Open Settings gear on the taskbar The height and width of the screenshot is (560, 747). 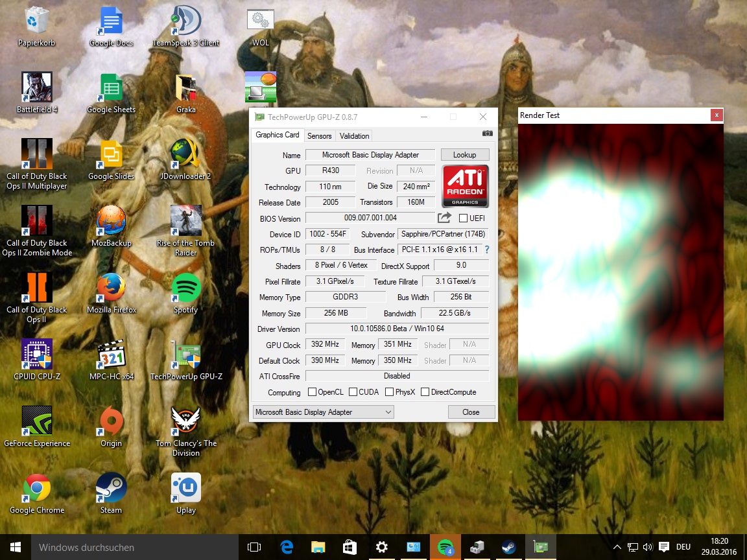pyautogui.click(x=381, y=547)
